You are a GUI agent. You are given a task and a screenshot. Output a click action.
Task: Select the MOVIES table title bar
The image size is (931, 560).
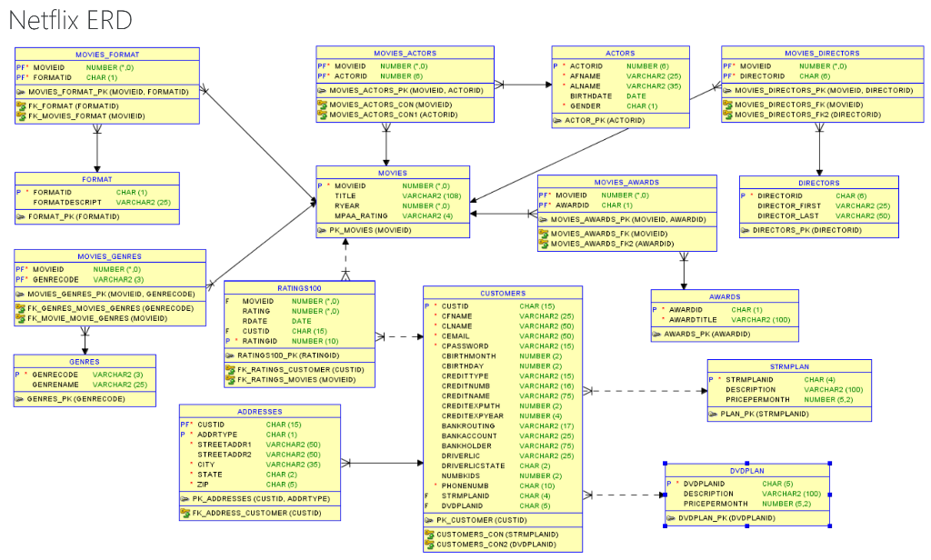click(393, 173)
